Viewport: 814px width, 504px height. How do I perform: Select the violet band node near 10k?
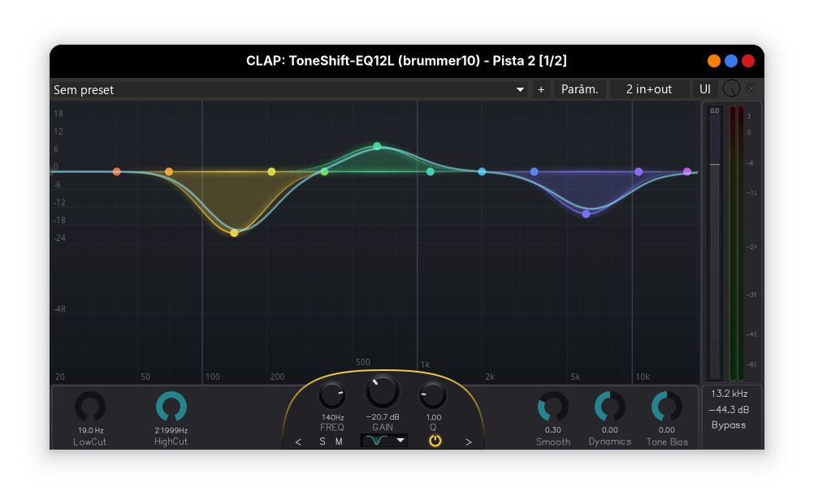coord(639,171)
